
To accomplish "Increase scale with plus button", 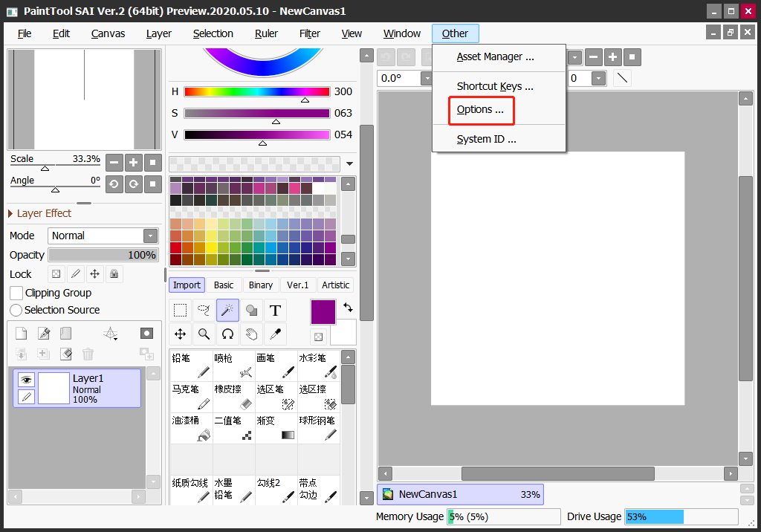I will 134,162.
